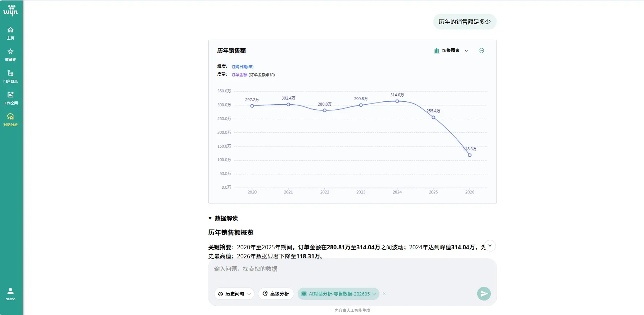Click the lightbulb icon in 高级分析
This screenshot has height=315, width=644.
[x=265, y=294]
